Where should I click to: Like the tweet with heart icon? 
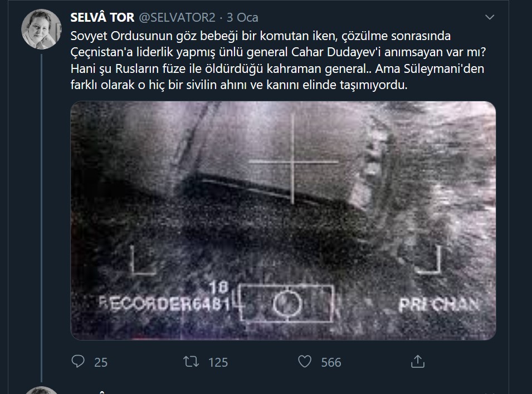pos(305,362)
